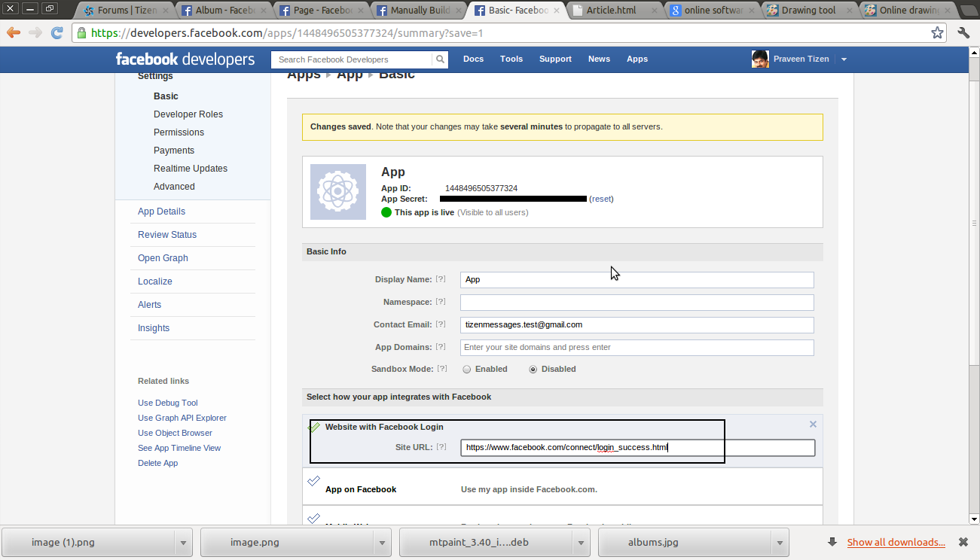Select the Enabled Sandbox Mode radio button
The height and width of the screenshot is (560, 980).
coord(467,370)
